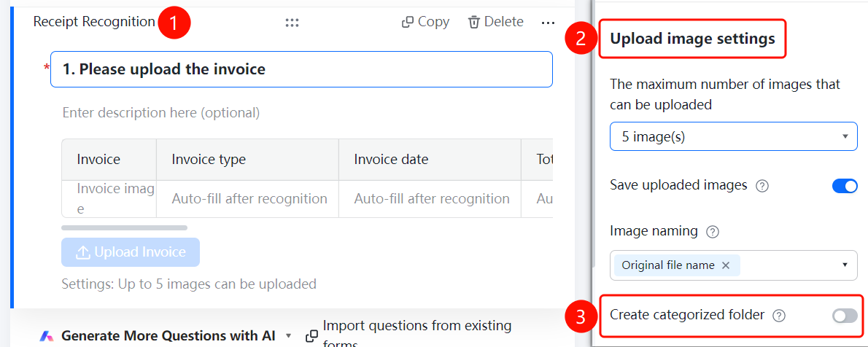The image size is (868, 347).
Task: Show help for Create categorized folder
Action: pyautogui.click(x=780, y=316)
